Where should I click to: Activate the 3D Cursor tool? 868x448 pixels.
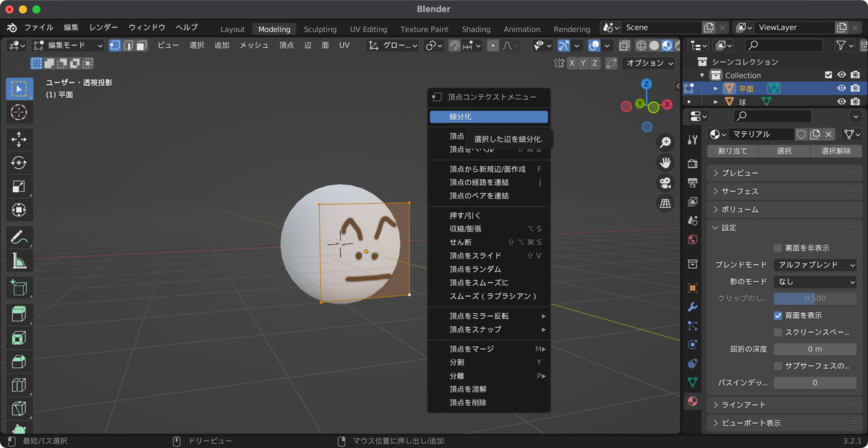(x=20, y=112)
